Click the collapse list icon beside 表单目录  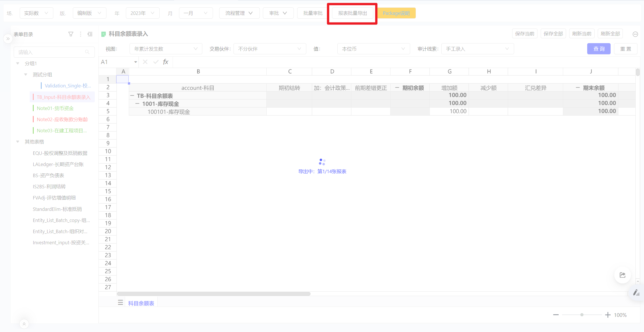pyautogui.click(x=90, y=34)
